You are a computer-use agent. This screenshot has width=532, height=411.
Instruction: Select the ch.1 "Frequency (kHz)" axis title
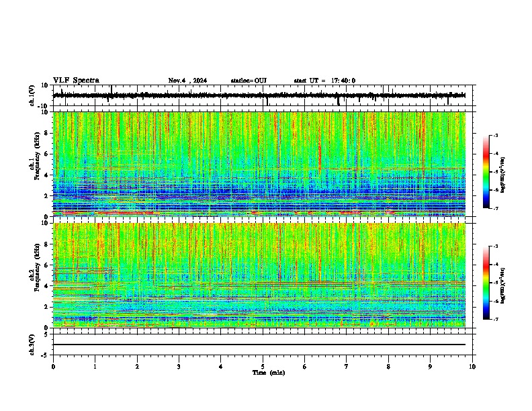[37, 156]
